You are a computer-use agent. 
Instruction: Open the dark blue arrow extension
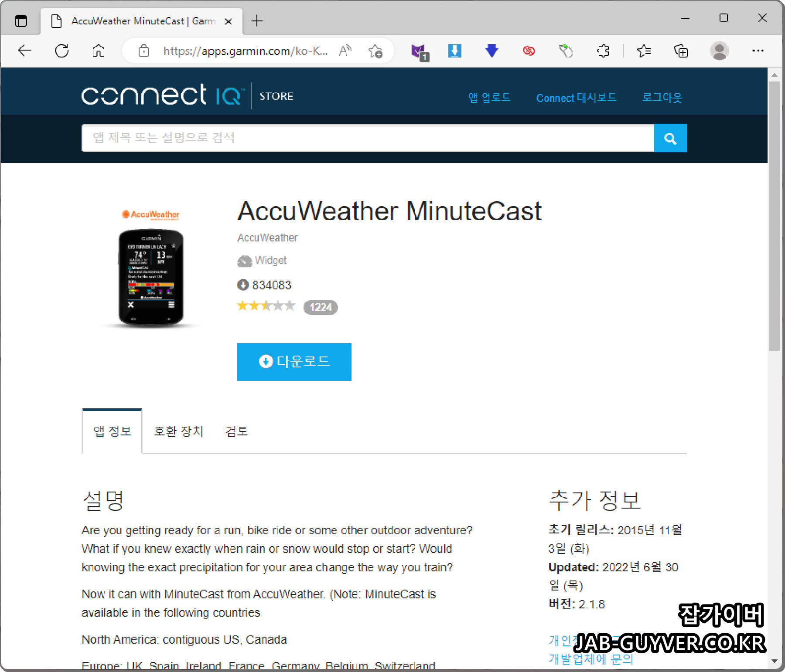pos(491,51)
